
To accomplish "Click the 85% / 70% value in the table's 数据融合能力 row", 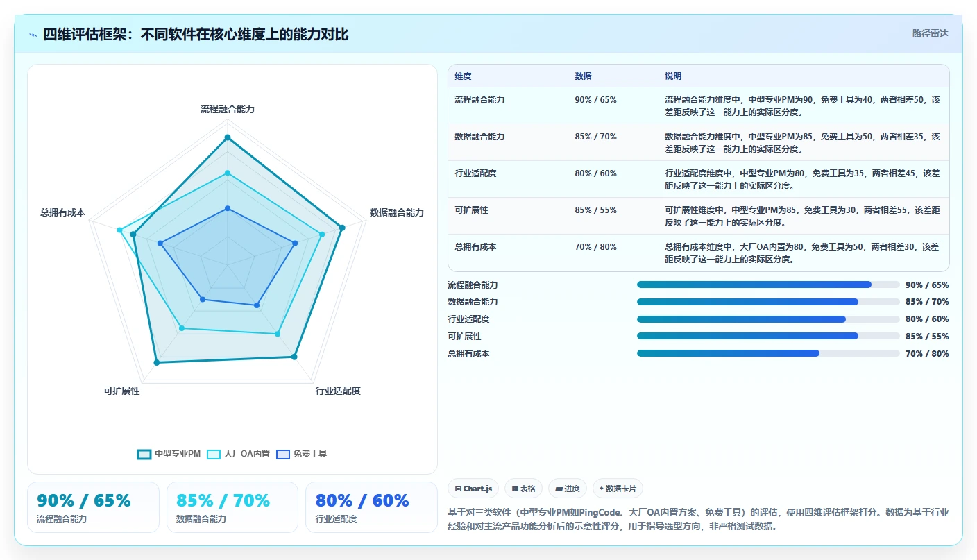I will point(595,137).
